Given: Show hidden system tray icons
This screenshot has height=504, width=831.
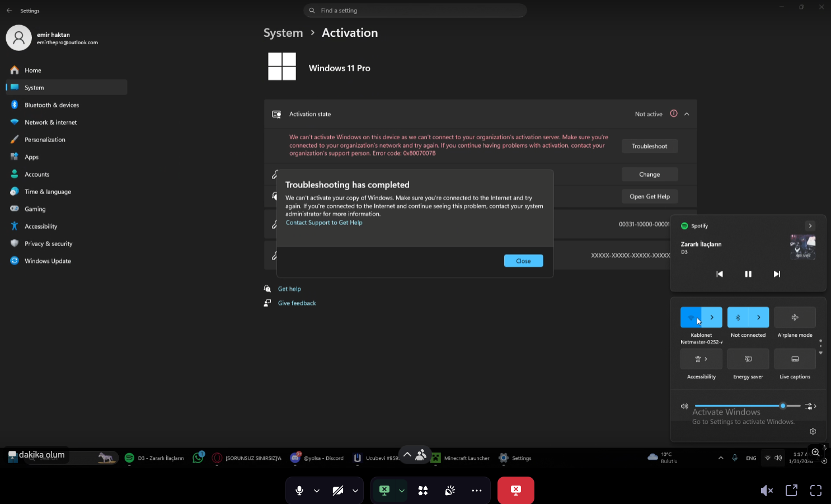Looking at the screenshot, I should click(x=721, y=458).
